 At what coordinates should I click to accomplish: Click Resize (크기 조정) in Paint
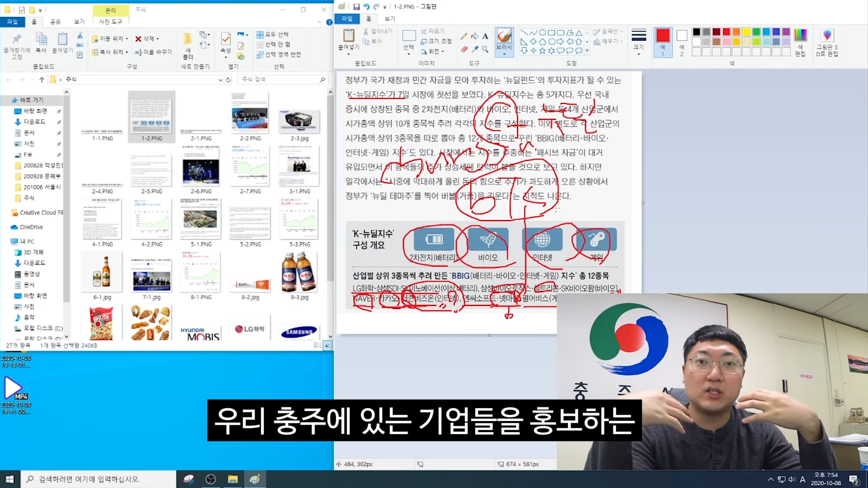[x=436, y=41]
